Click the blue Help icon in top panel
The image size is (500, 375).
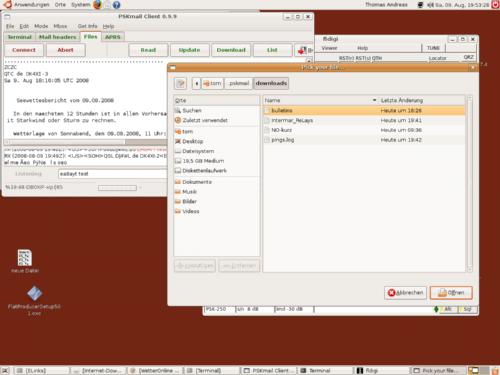[x=116, y=5]
